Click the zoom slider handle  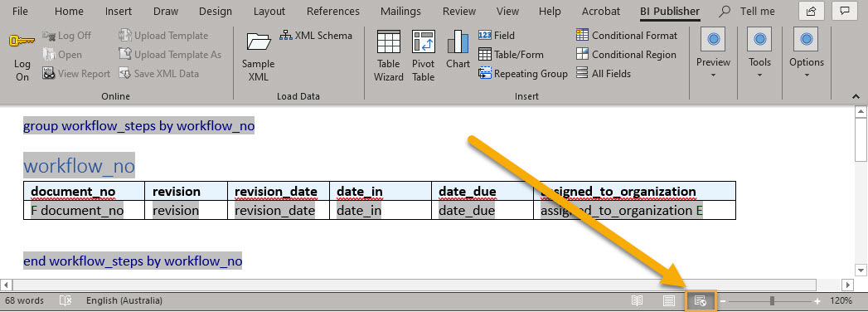coord(772,301)
